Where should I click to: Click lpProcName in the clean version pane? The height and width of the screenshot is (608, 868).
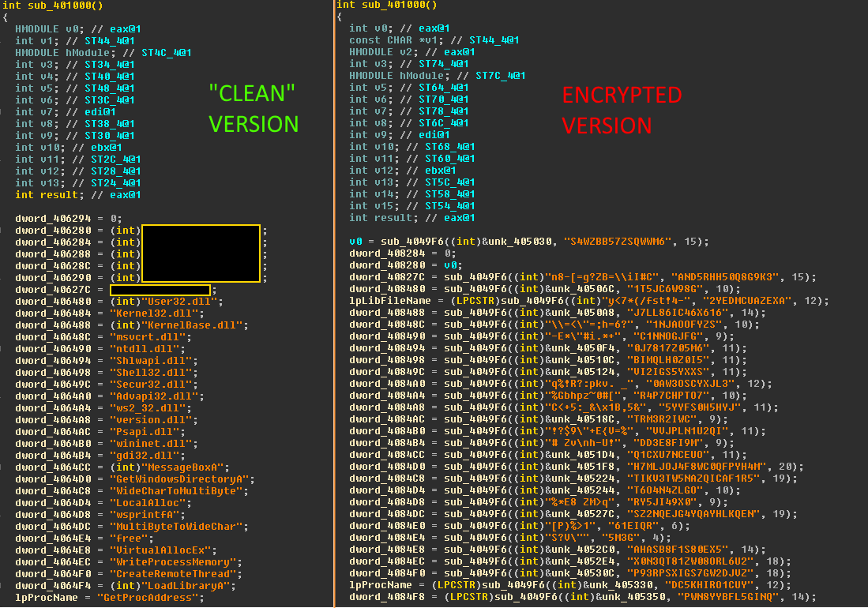(47, 598)
